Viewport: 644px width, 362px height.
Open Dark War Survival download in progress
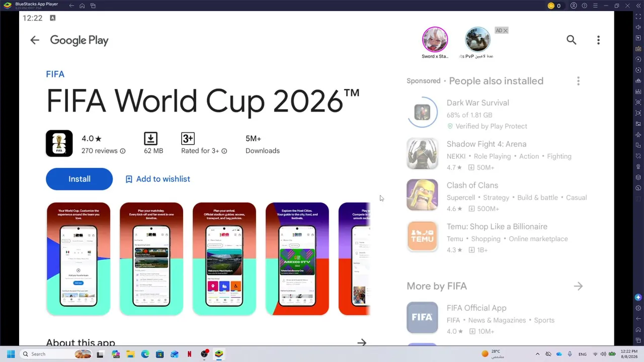coord(422,112)
